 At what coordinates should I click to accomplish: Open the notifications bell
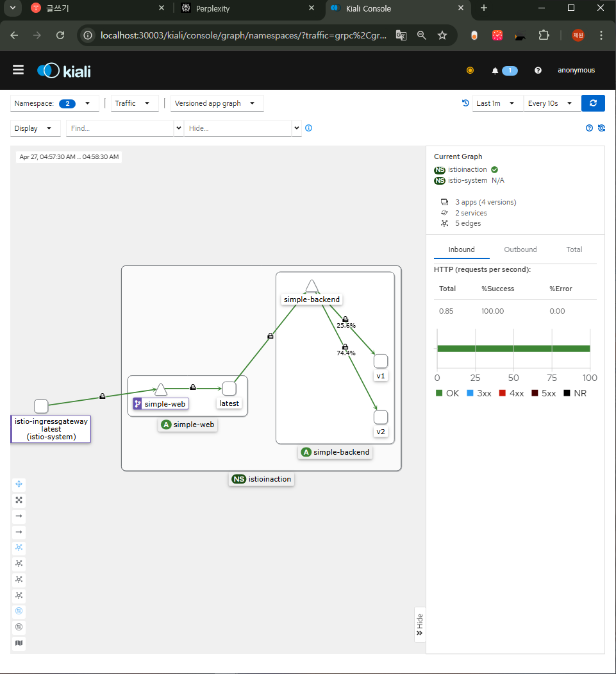click(495, 71)
